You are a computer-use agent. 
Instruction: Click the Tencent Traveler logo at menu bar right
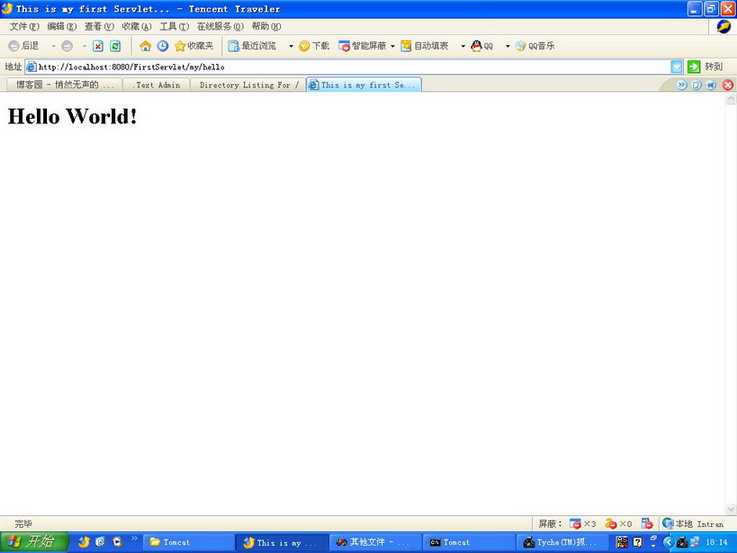coord(723,26)
